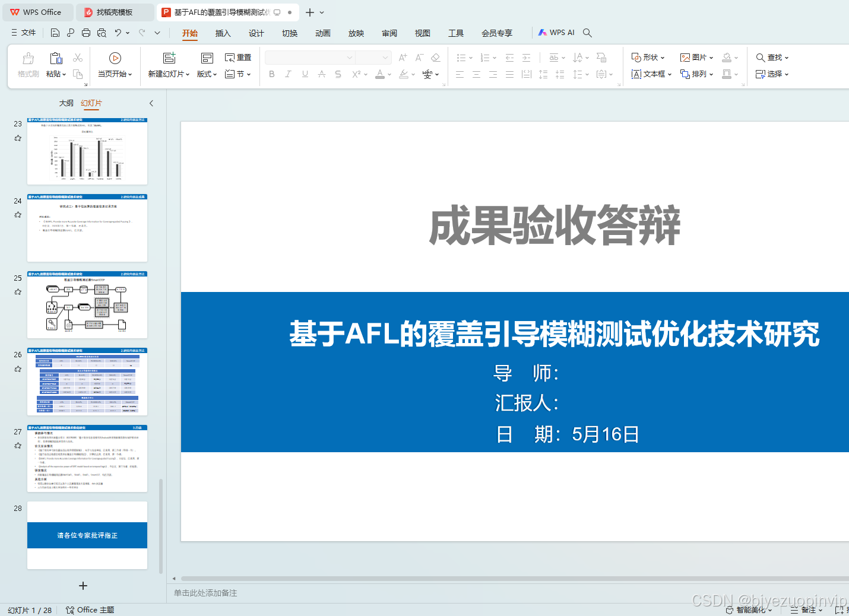Select the 格式刷 format painter tool
This screenshot has width=849, height=616.
[27, 65]
